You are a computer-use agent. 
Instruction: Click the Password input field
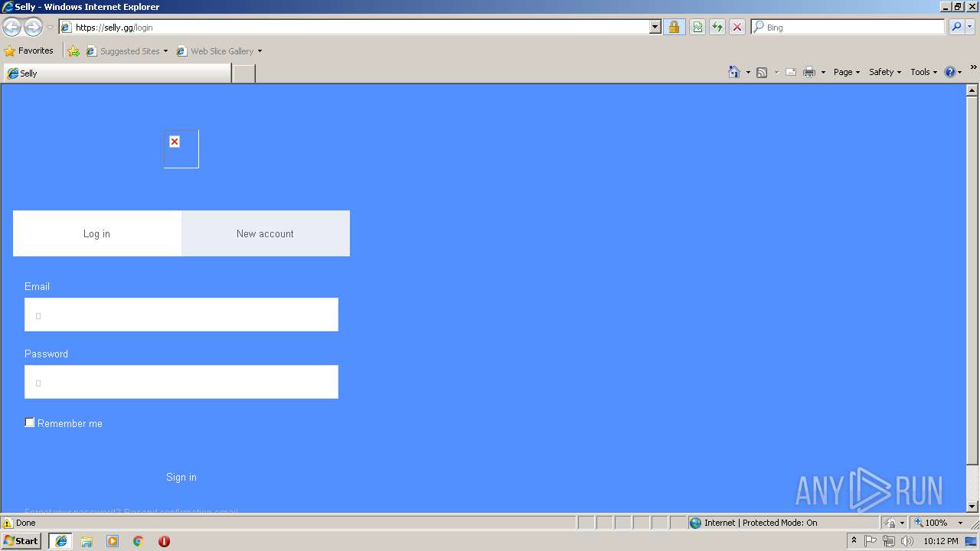181,382
